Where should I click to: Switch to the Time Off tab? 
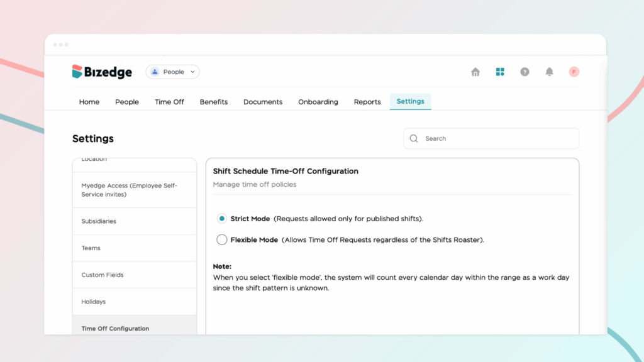169,102
